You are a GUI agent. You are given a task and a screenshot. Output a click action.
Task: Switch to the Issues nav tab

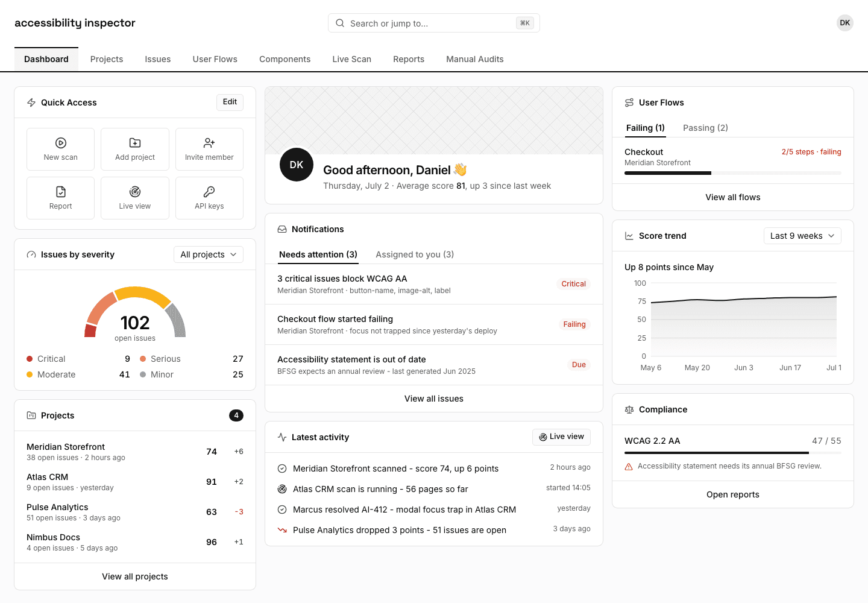coord(158,59)
